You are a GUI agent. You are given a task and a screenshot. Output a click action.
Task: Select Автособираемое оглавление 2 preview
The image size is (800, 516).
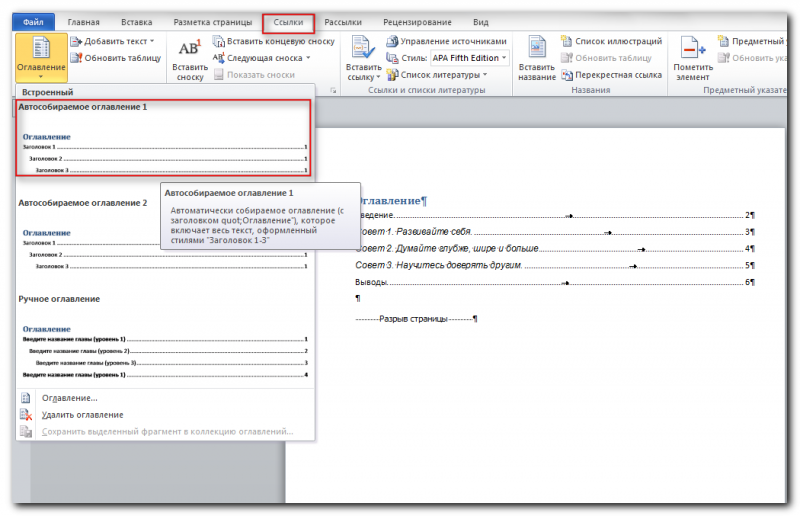tap(163, 234)
